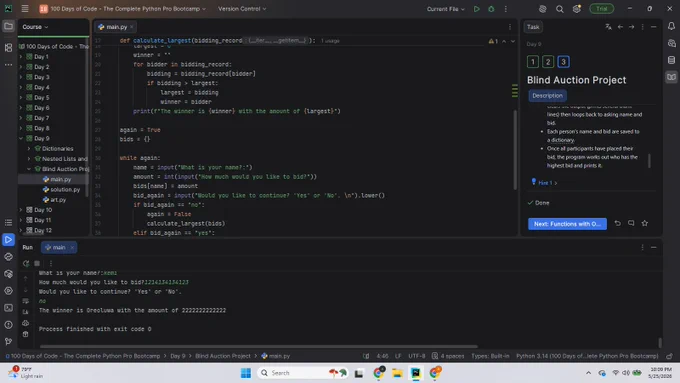Viewport: 680px width, 383px height.
Task: Go to task step 3
Action: point(563,62)
